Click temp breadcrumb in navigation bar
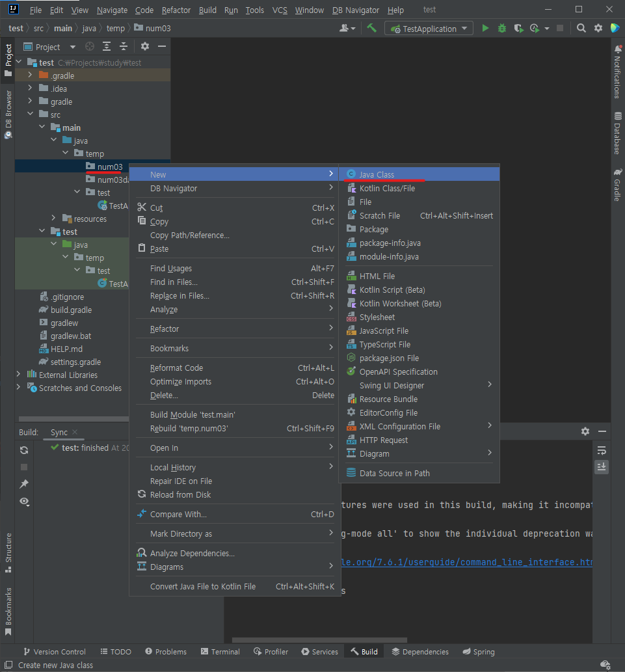This screenshot has height=672, width=625. click(x=116, y=28)
